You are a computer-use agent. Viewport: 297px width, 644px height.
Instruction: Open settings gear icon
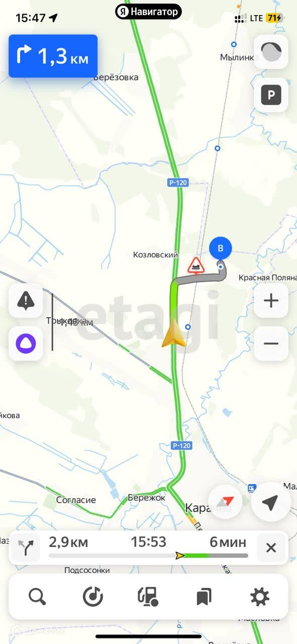coord(259,597)
